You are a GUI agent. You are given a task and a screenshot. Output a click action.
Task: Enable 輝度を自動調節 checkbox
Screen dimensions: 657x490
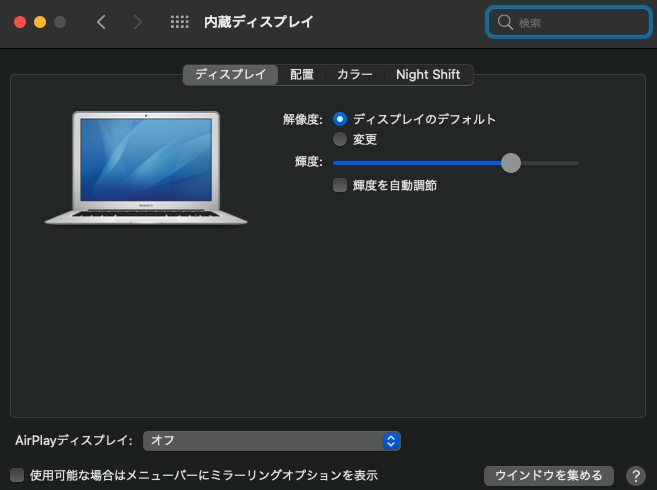(x=340, y=185)
